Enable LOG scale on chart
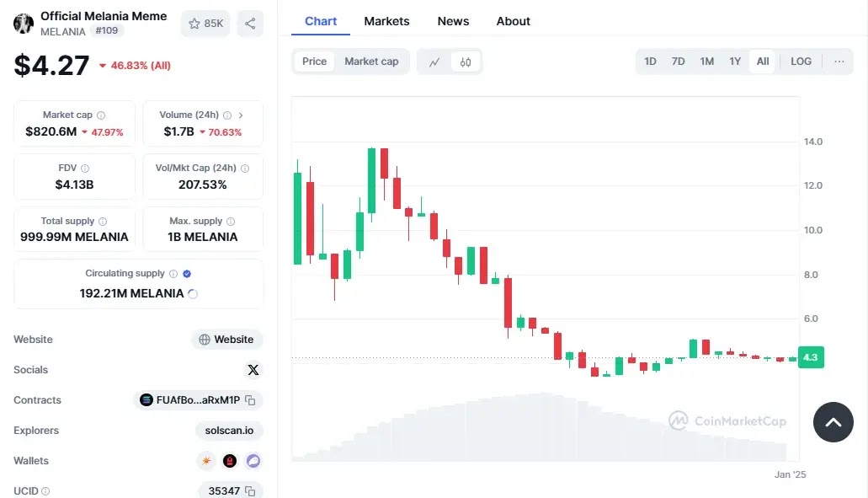868x498 pixels. 801,62
